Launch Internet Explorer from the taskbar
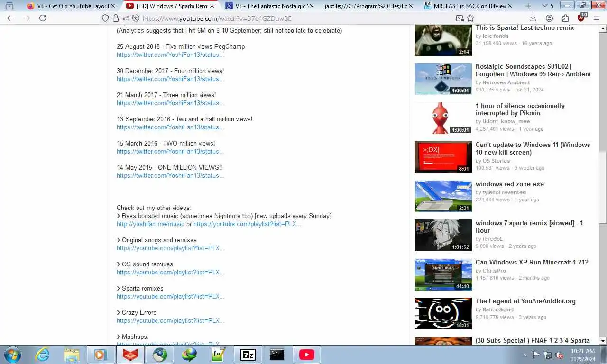The image size is (607, 364). click(x=42, y=355)
